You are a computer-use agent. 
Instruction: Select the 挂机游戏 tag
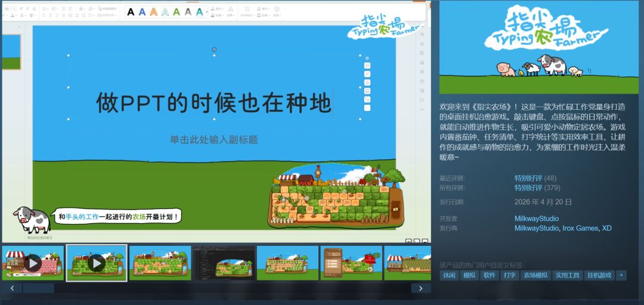(599, 275)
